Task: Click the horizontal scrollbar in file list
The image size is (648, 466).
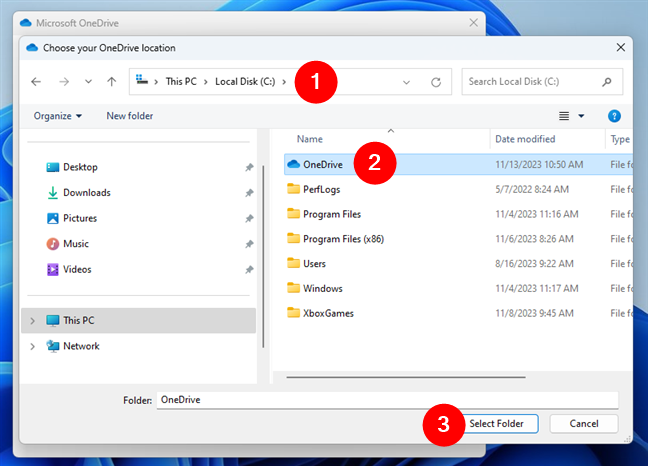Action: [406, 377]
